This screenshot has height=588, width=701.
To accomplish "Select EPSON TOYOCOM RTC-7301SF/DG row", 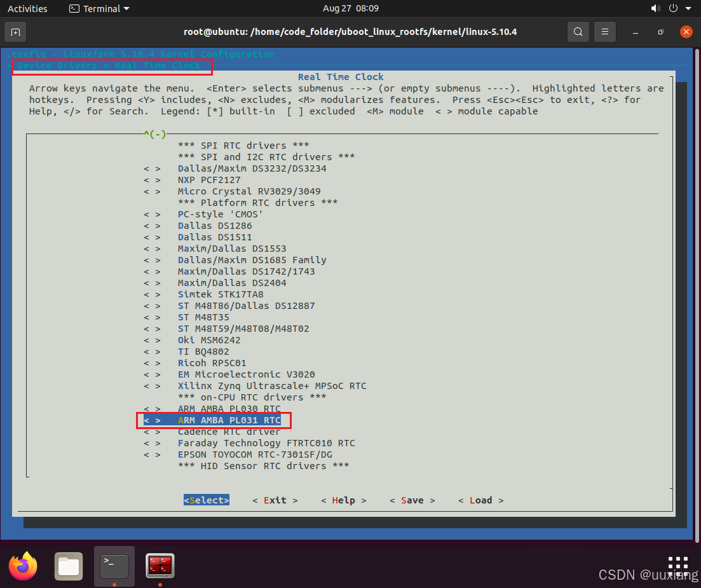I will tap(238, 455).
